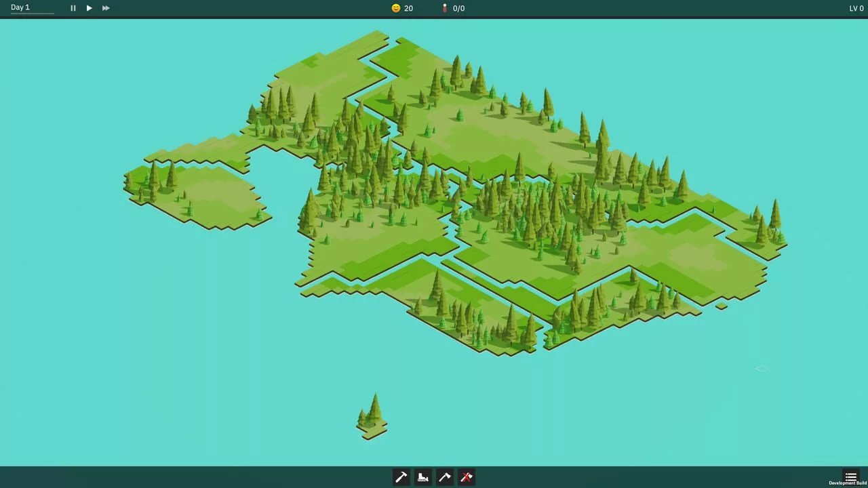
Task: Click the Development Build watermark text
Action: 846,483
